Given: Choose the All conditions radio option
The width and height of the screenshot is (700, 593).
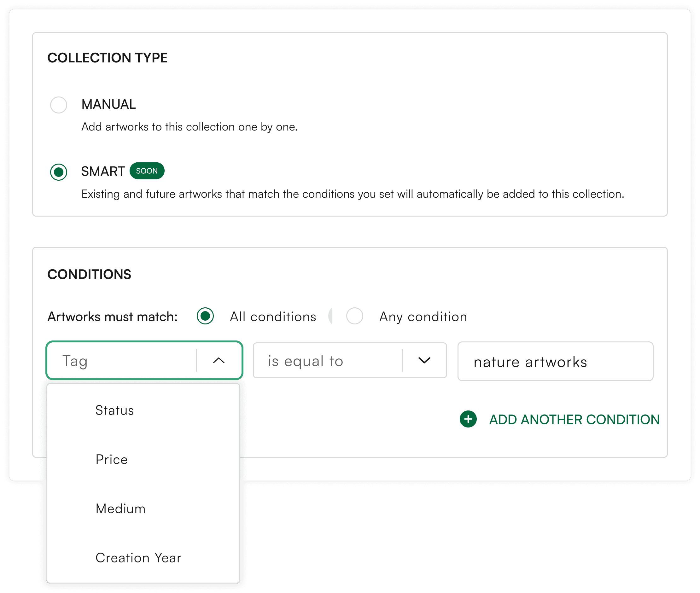Looking at the screenshot, I should click(x=205, y=316).
